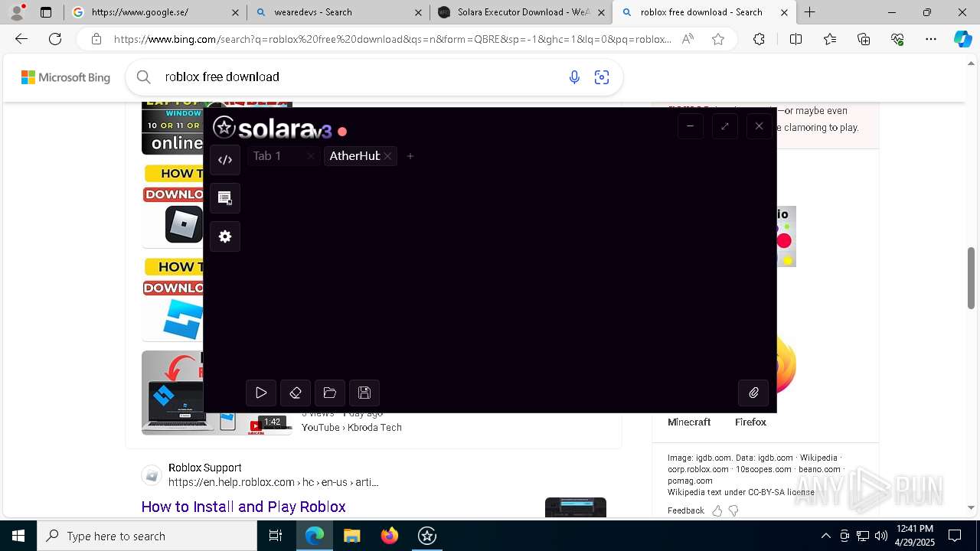This screenshot has width=980, height=551.
Task: Open Edge browser essentials icon
Action: (x=897, y=39)
